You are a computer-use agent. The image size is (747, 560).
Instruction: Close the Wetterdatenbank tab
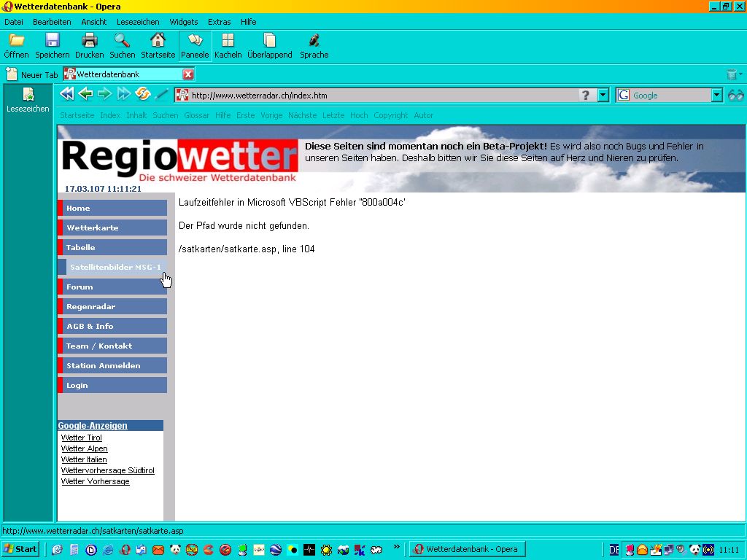point(188,74)
